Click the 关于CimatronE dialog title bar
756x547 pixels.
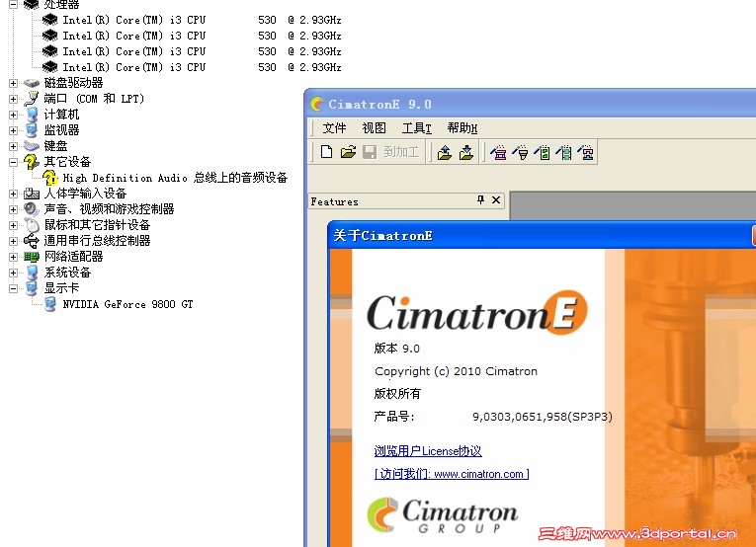[542, 235]
